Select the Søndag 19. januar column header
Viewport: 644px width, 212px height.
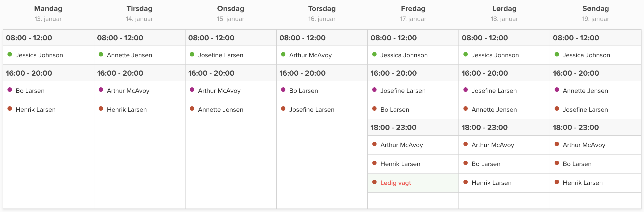click(595, 13)
